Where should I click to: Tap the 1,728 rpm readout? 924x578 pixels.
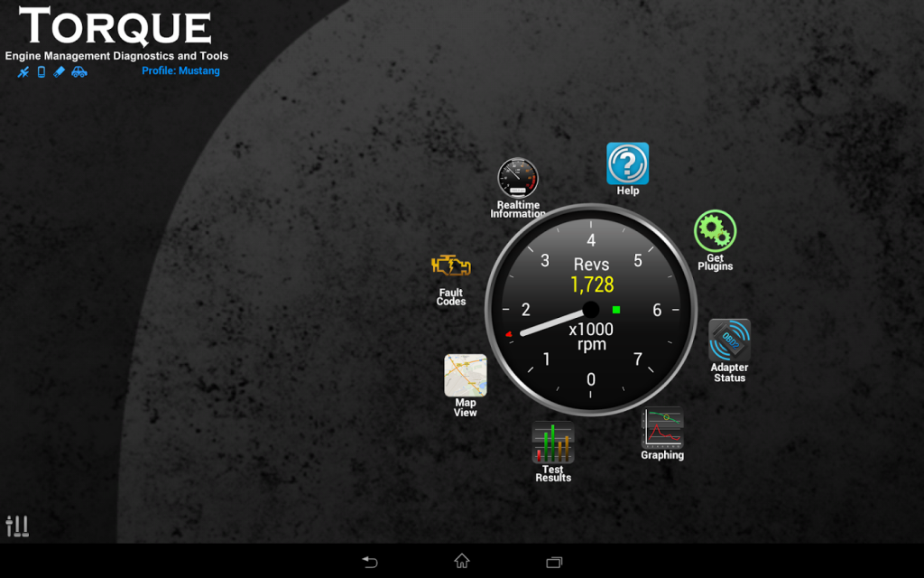click(x=592, y=284)
